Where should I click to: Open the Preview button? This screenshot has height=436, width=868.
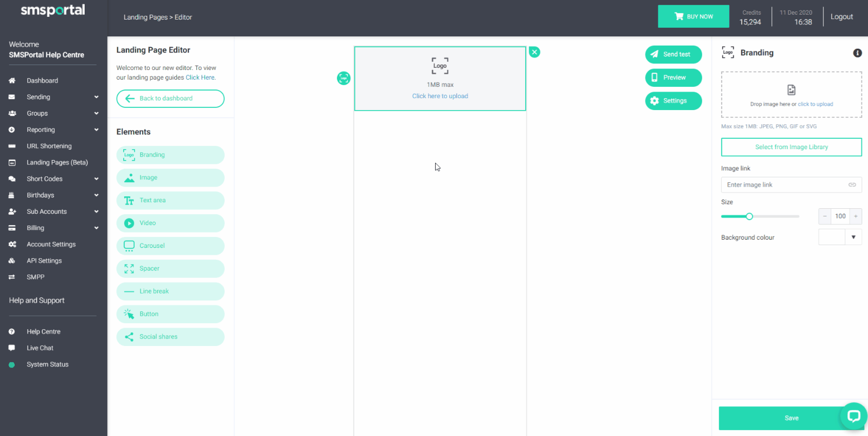coord(673,78)
